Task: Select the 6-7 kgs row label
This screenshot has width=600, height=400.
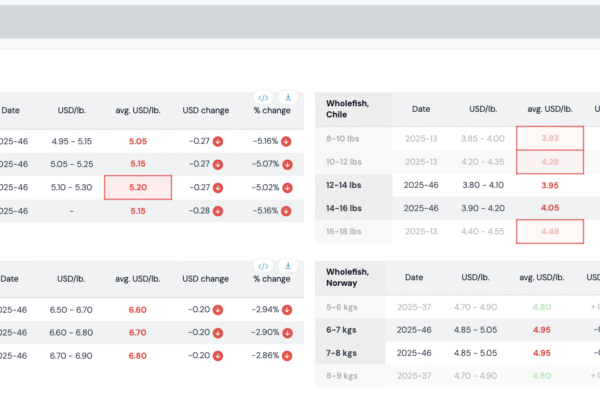Action: 341,330
